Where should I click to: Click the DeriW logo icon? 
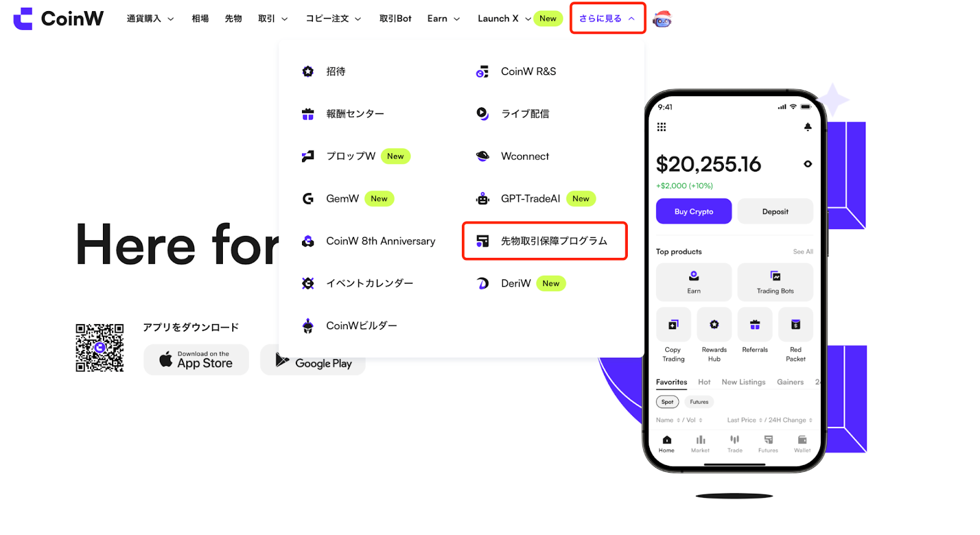pos(483,283)
